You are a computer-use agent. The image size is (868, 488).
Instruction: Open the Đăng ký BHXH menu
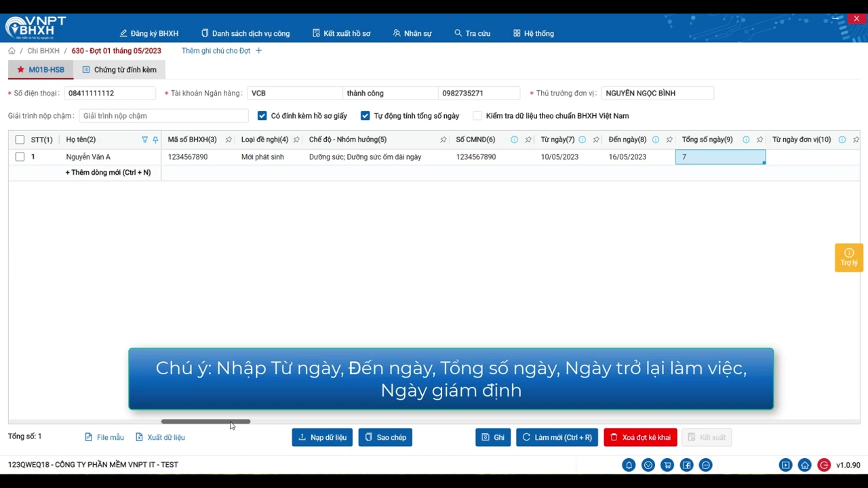[149, 33]
